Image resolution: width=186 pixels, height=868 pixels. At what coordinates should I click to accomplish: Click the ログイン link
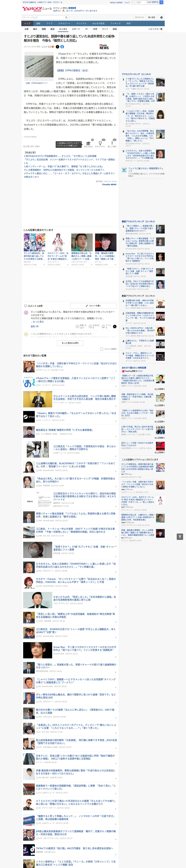(57, 11)
